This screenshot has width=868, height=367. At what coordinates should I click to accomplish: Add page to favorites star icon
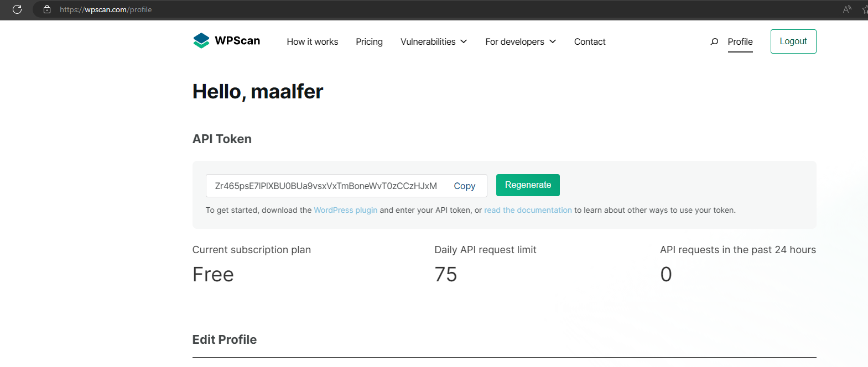[865, 9]
